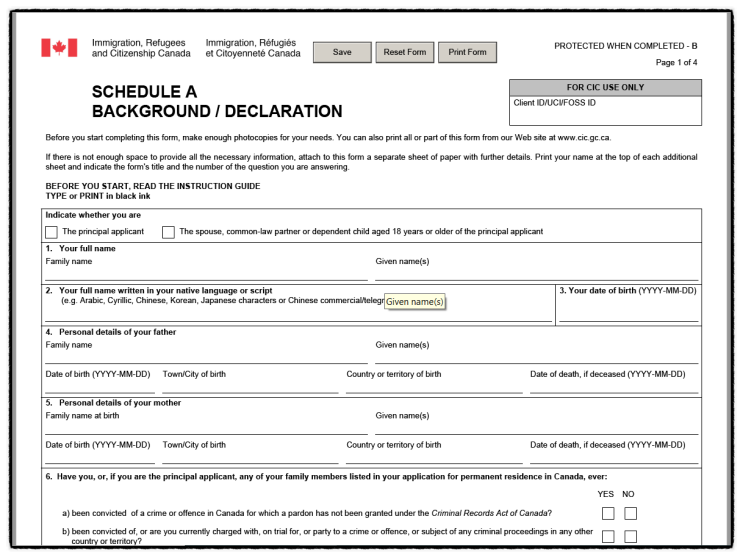Click the 'Page 1 of 4' text

676,62
